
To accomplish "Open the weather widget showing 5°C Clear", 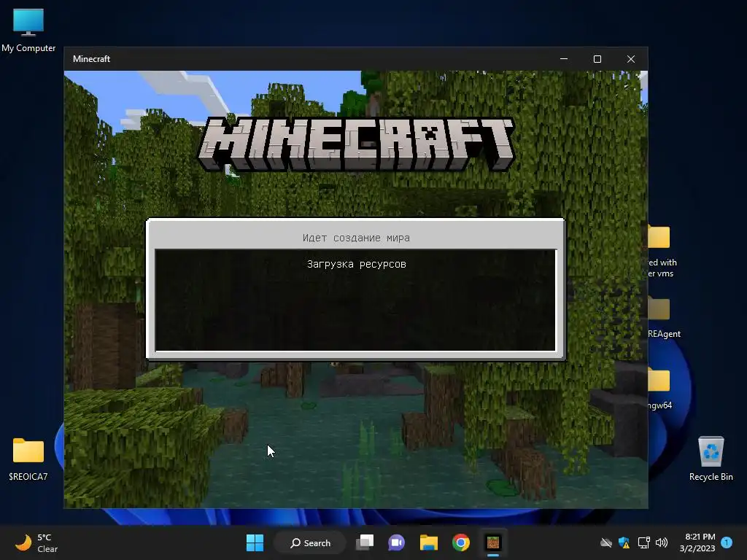I will click(x=36, y=542).
